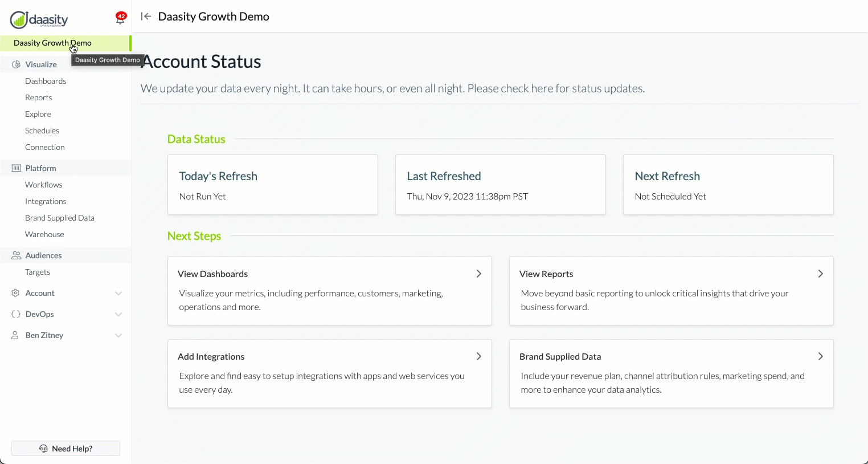
Task: Expand the DevOps section chevron
Action: [x=118, y=314]
